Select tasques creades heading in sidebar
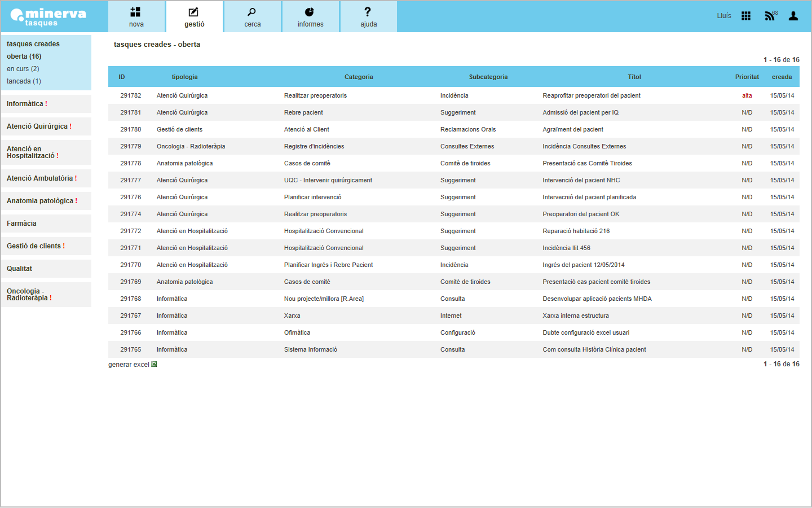The width and height of the screenshot is (812, 508). 33,44
